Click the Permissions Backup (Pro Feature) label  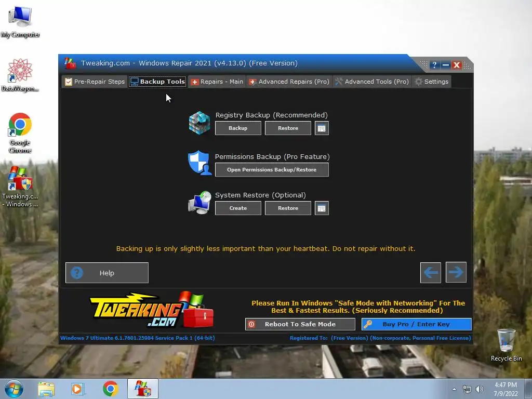pos(272,157)
